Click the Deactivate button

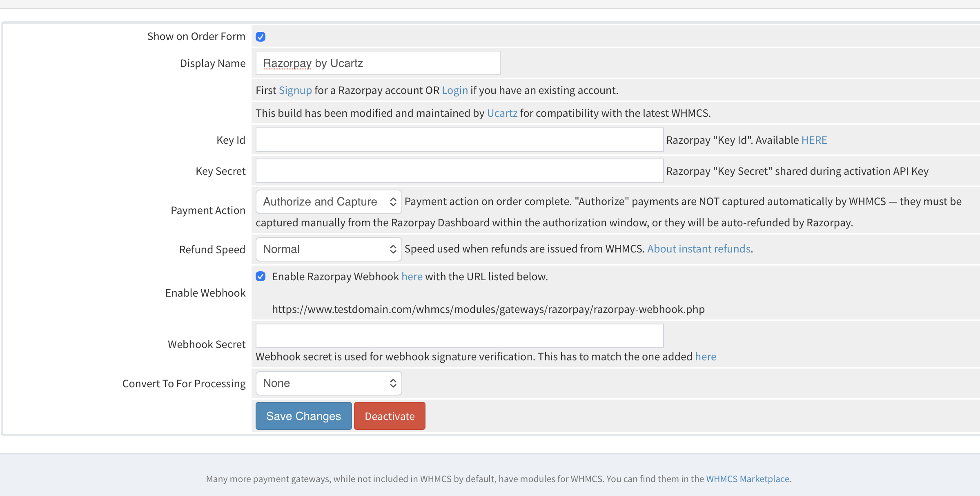coord(390,416)
